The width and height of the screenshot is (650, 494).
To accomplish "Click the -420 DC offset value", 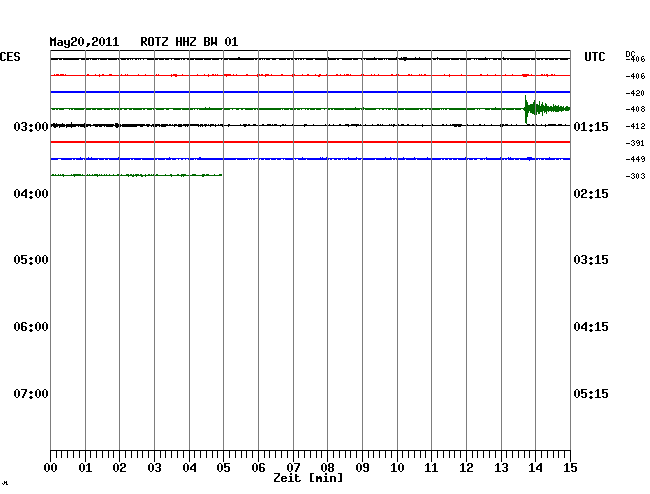I will point(635,93).
